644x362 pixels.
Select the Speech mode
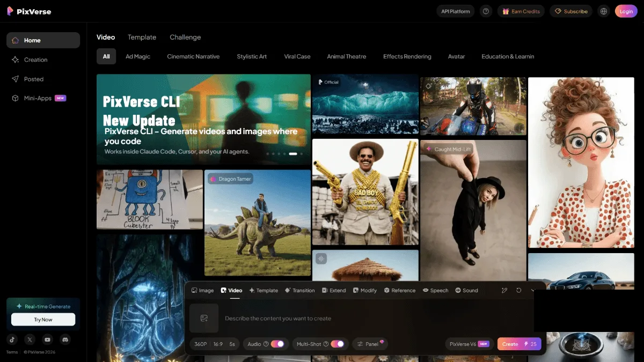click(x=435, y=290)
